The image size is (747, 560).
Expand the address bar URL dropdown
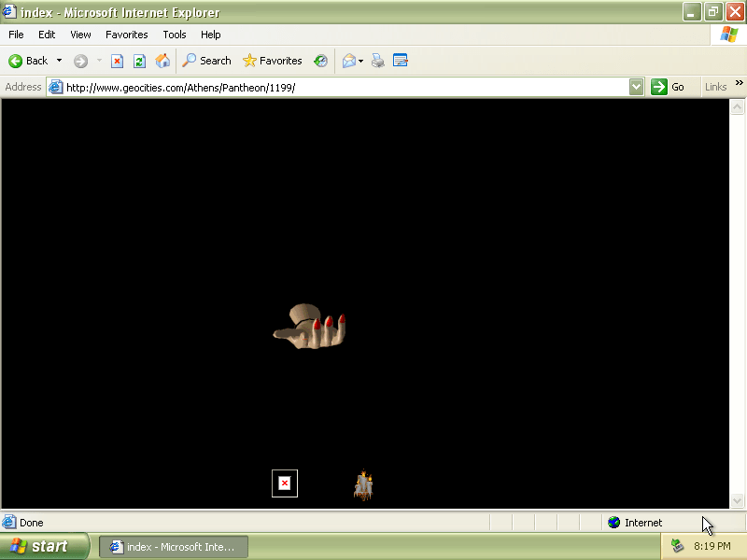coord(636,87)
